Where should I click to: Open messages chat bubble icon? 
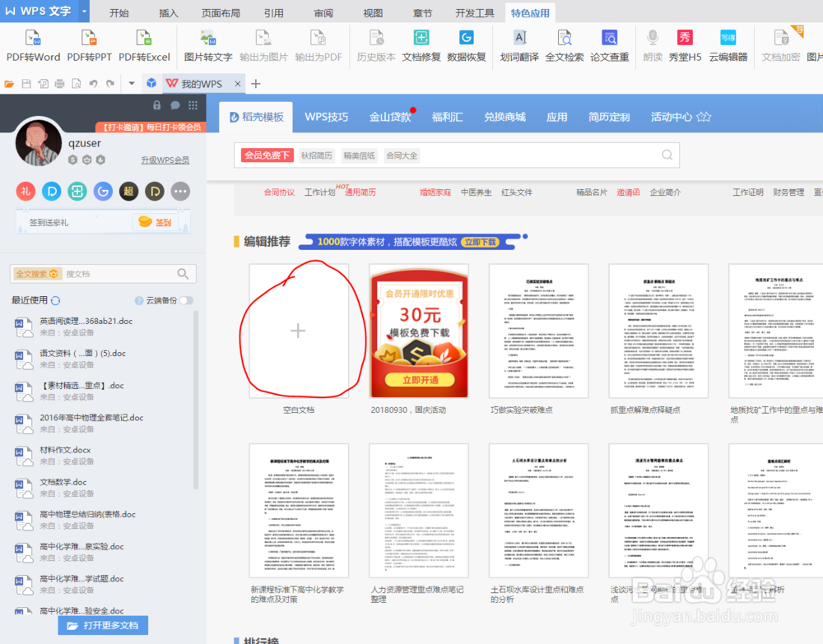[174, 105]
